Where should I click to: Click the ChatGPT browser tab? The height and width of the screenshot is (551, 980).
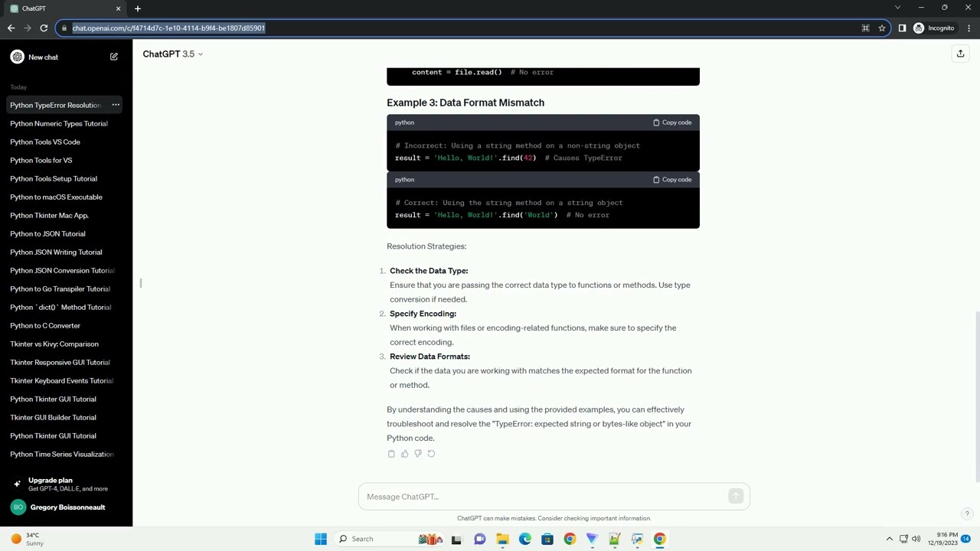tap(65, 8)
